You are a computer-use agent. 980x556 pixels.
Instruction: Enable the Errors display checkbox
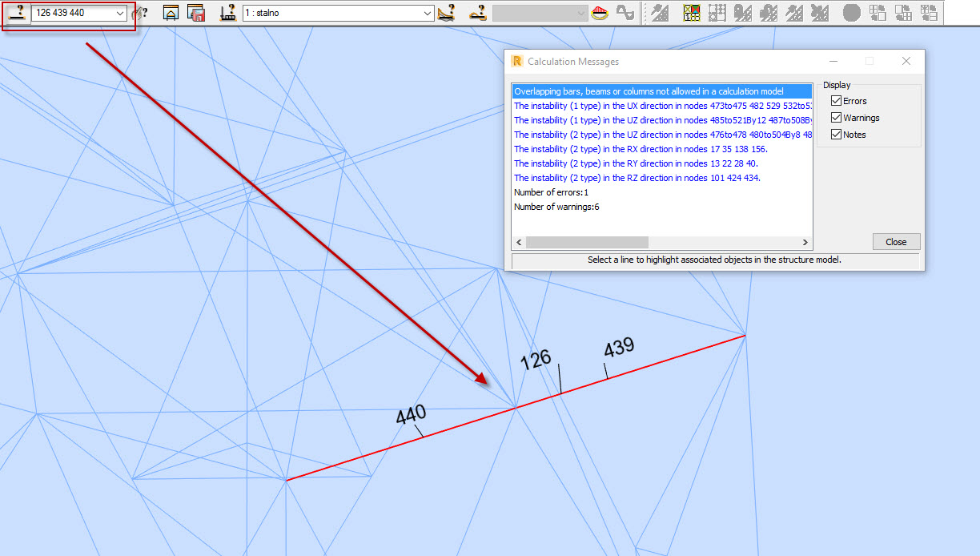point(836,101)
